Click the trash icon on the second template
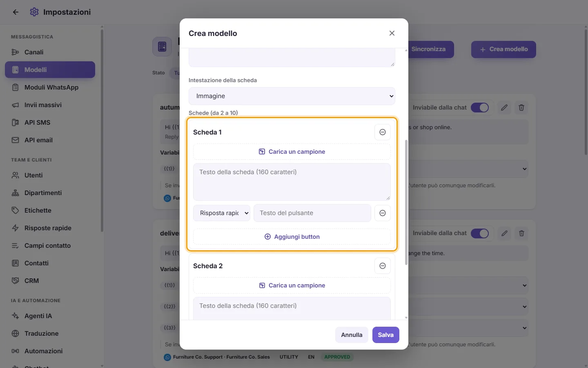Viewport: 588px width, 368px height. [x=521, y=233]
